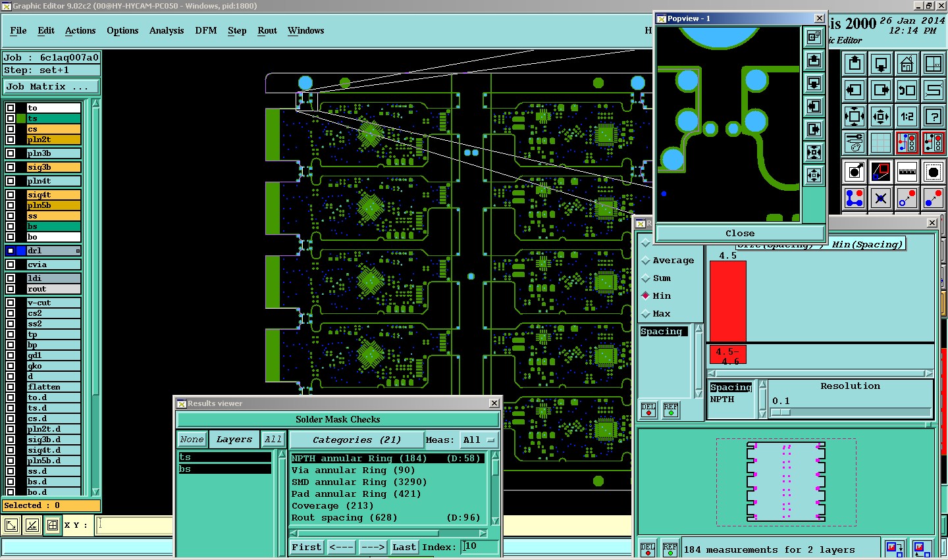Toggle the 'ts' layer checkbox
Image resolution: width=948 pixels, height=560 pixels.
tap(11, 118)
